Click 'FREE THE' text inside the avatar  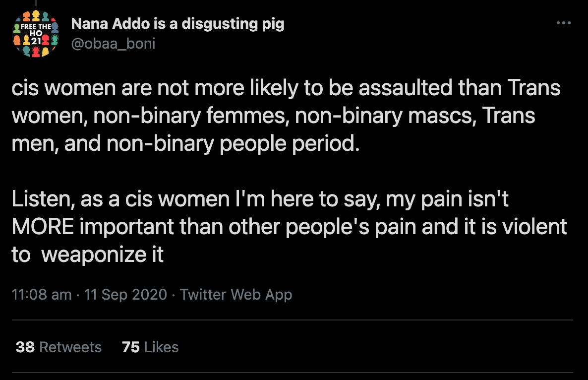pyautogui.click(x=37, y=27)
